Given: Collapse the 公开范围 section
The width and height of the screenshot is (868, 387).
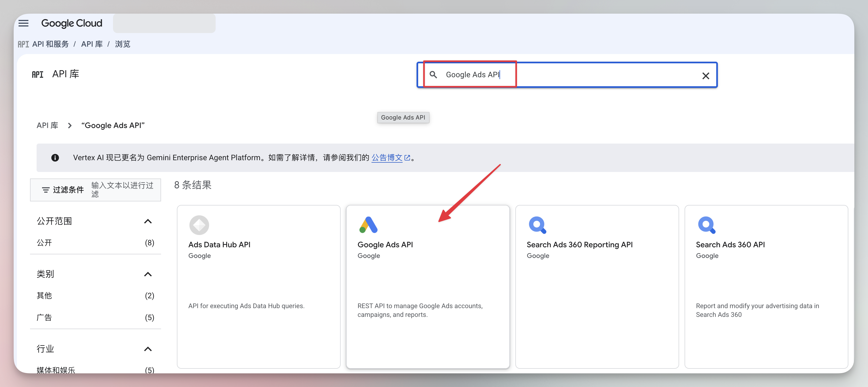Looking at the screenshot, I should pyautogui.click(x=148, y=221).
